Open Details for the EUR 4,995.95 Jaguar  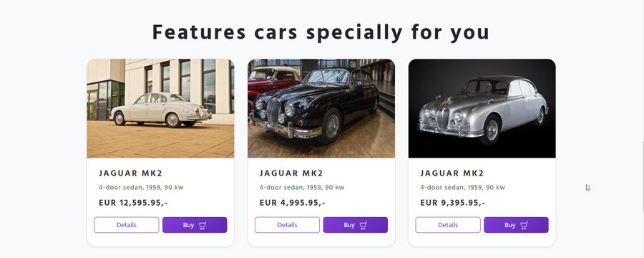click(x=287, y=225)
